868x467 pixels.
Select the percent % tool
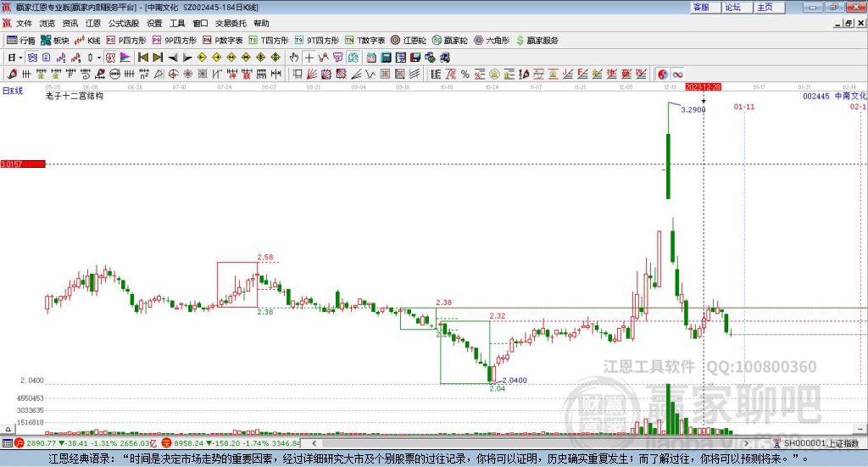(465, 74)
